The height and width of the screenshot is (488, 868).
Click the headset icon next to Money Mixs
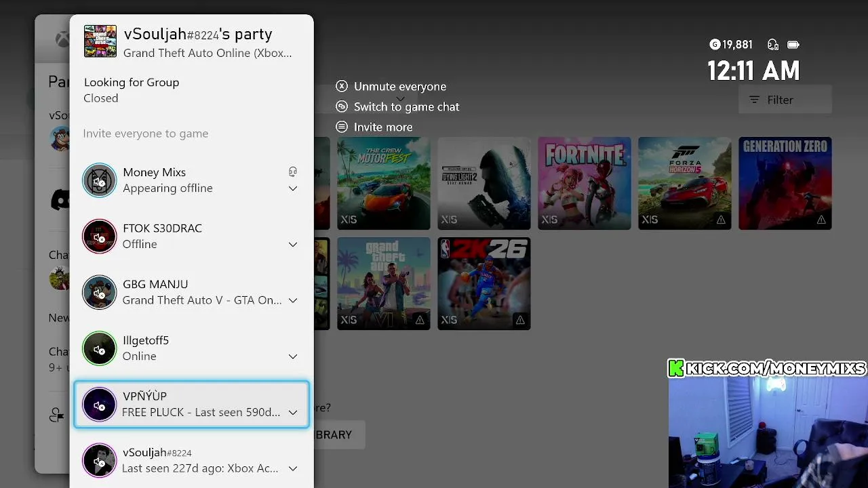(293, 172)
